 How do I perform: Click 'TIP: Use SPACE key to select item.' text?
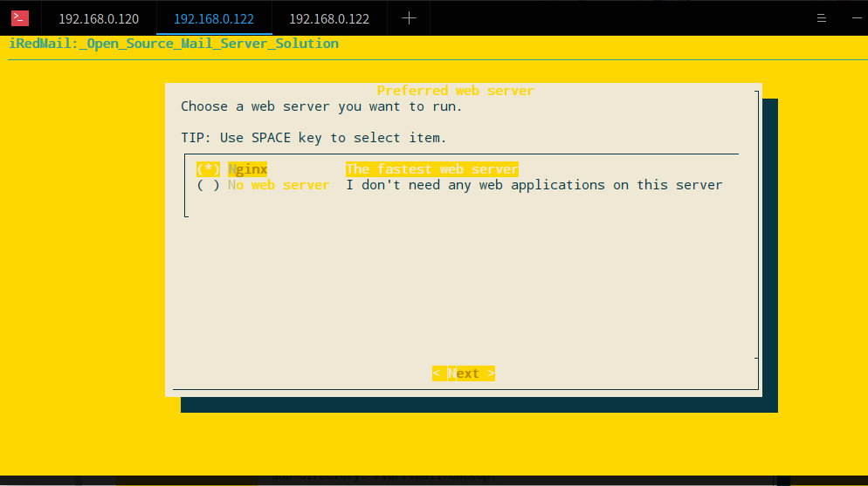coord(313,138)
